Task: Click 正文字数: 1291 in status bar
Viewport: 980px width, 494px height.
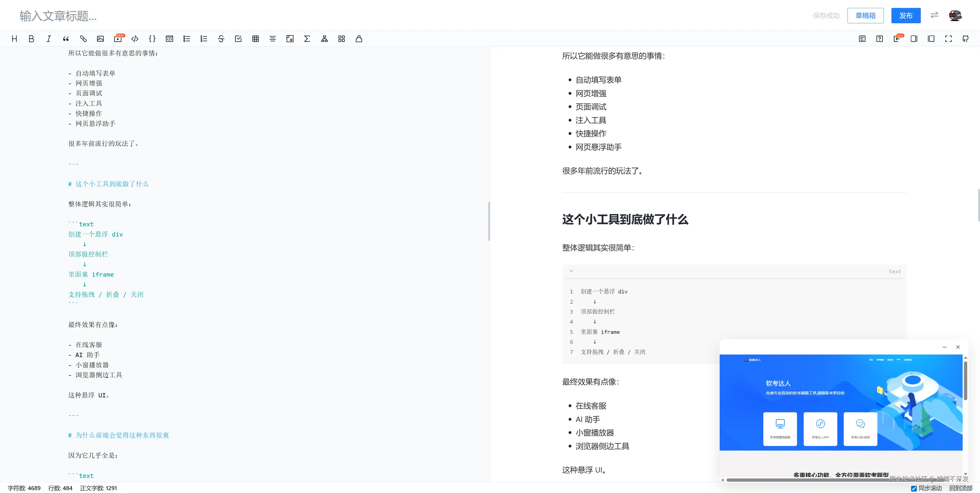Action: point(98,488)
